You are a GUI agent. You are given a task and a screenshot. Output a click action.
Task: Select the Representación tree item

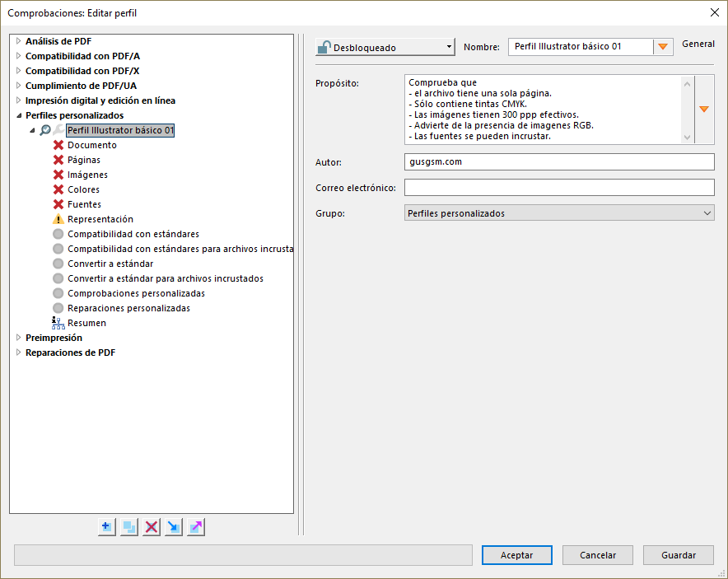click(100, 219)
